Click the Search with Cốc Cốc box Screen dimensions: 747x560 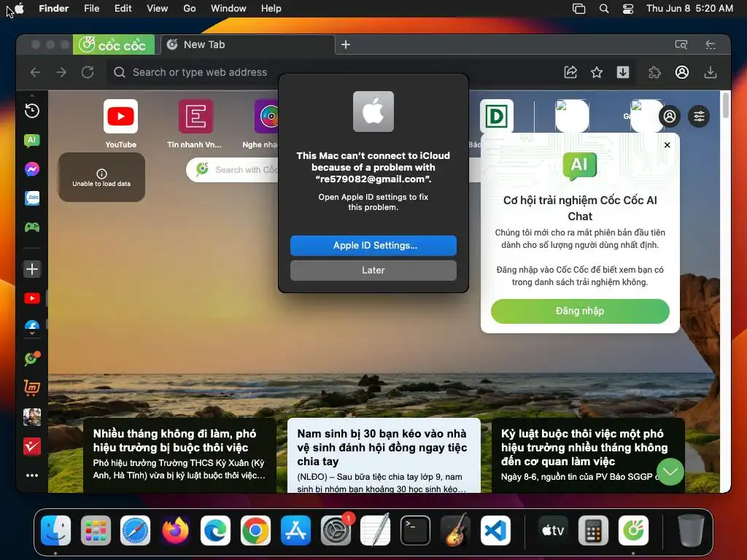(233, 169)
